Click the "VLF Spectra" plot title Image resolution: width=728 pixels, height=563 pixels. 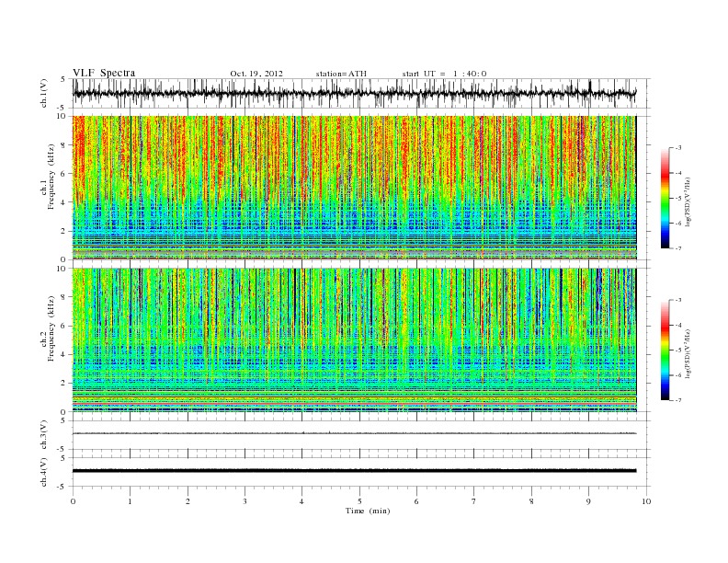104,73
